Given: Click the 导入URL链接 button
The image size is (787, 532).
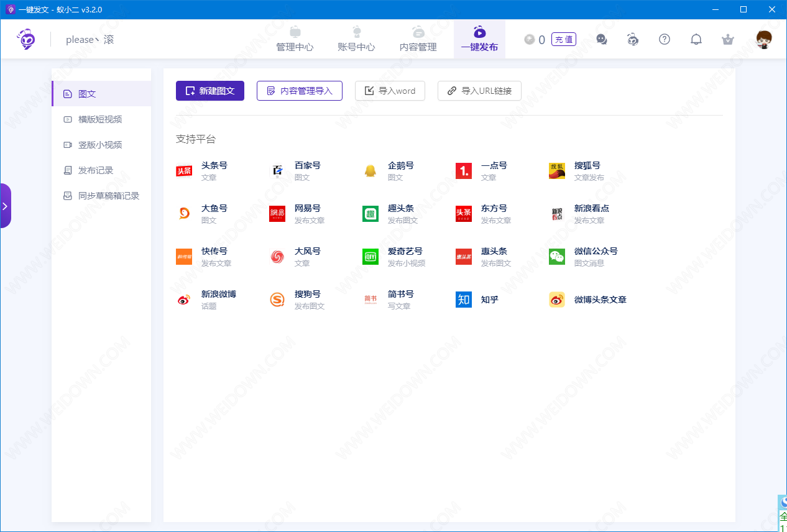Looking at the screenshot, I should (x=479, y=91).
